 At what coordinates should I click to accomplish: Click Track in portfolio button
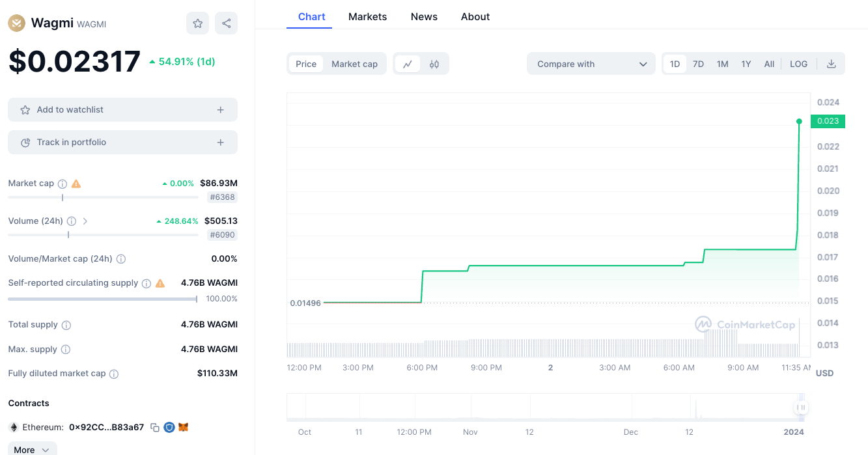coord(122,143)
